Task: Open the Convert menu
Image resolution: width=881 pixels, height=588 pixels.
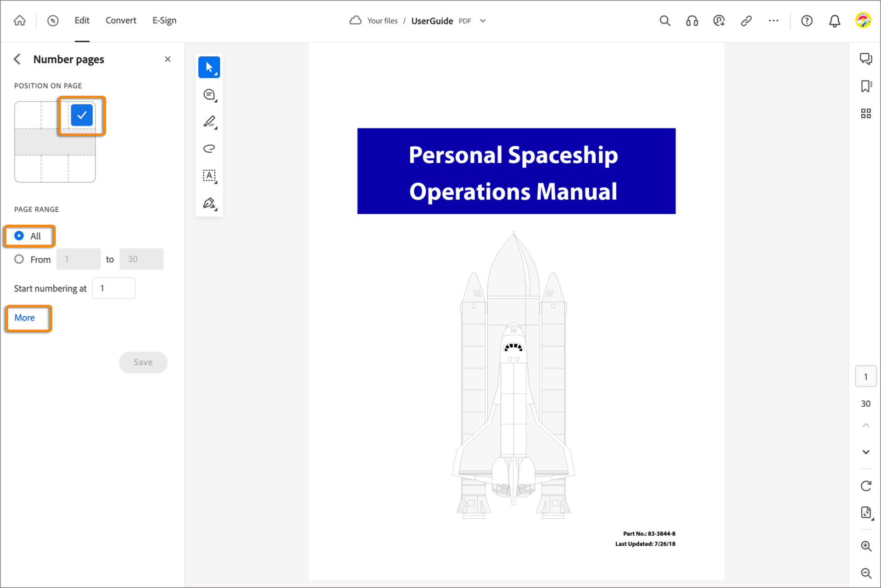Action: tap(121, 21)
